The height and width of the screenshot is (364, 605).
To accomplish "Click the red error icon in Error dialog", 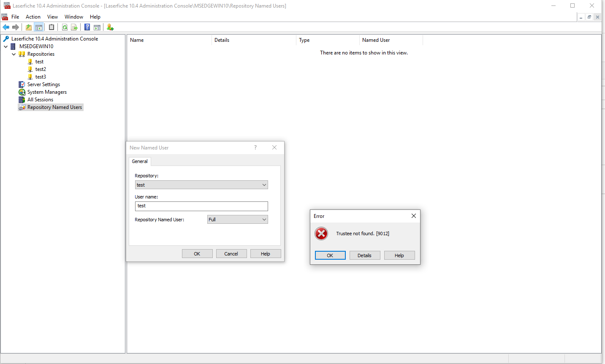I will (321, 234).
